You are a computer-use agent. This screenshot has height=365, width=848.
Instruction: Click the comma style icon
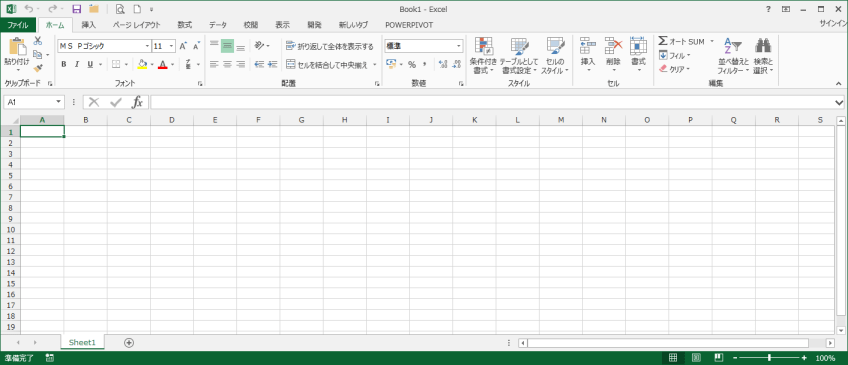[x=425, y=64]
